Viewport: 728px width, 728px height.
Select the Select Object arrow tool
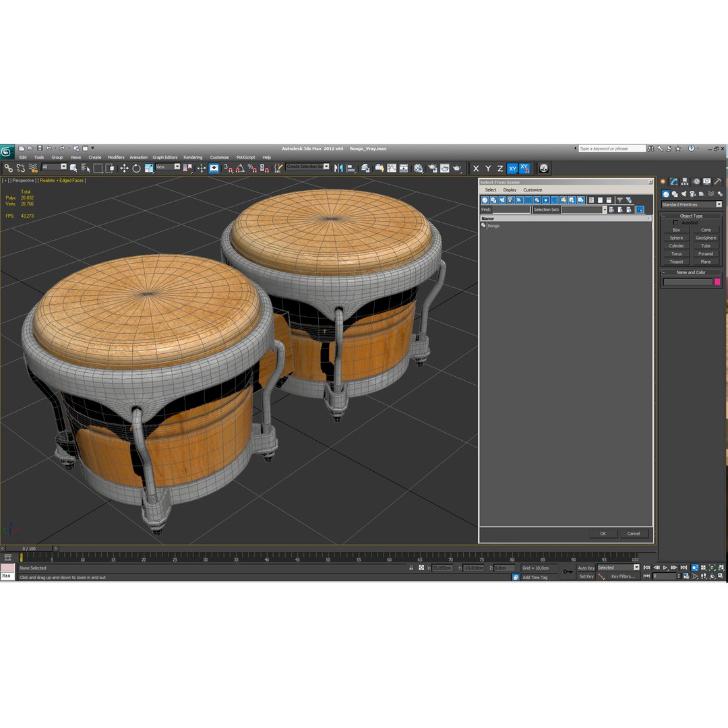click(73, 168)
